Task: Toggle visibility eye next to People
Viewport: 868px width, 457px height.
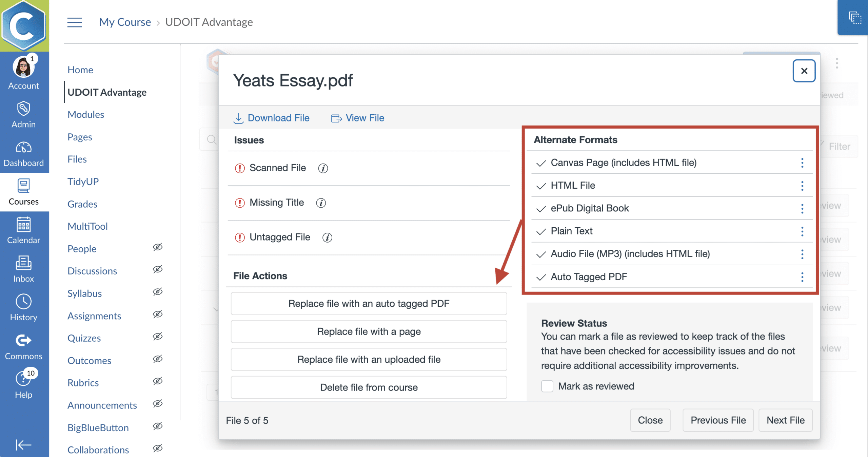Action: tap(158, 247)
